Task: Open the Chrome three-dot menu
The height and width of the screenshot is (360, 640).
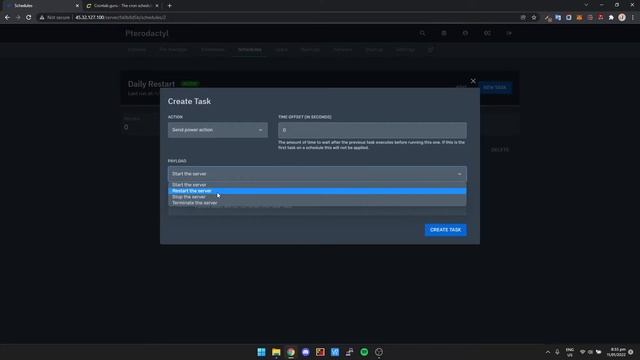Action: (633, 18)
